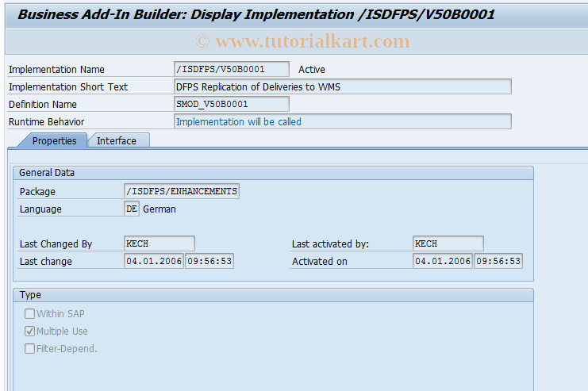Click the Last change label

tap(46, 261)
